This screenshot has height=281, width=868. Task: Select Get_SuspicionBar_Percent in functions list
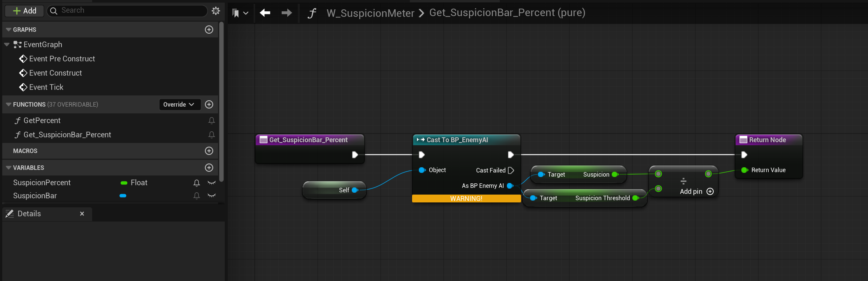coord(67,135)
